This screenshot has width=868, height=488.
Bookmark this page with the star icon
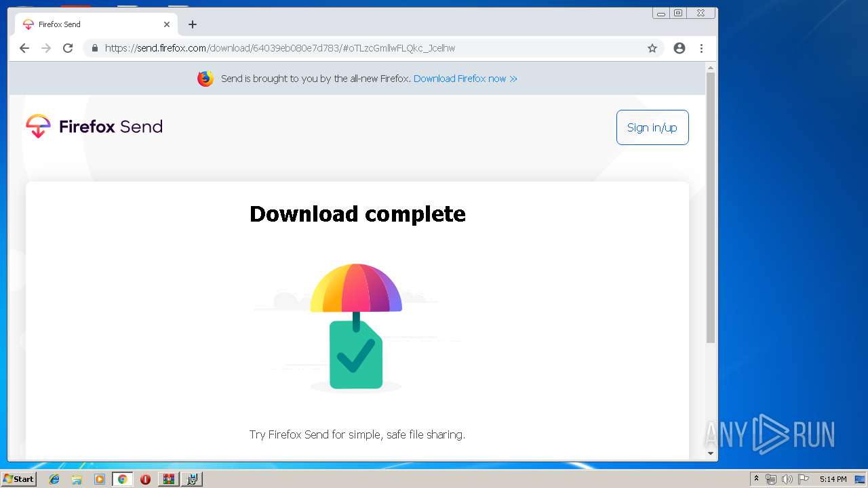pos(652,48)
